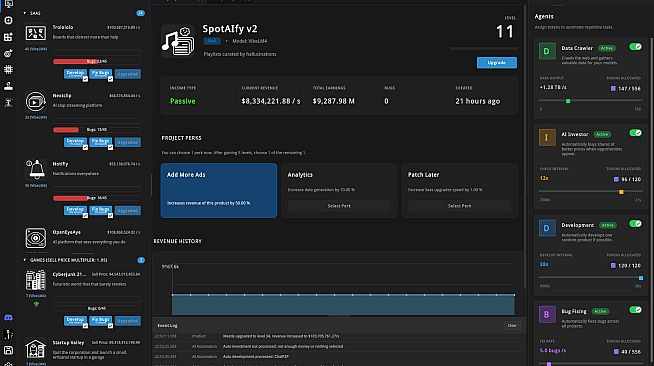Disable the Bug Fixing agent toggle
Image resolution: width=654 pixels, height=366 pixels.
click(x=635, y=310)
